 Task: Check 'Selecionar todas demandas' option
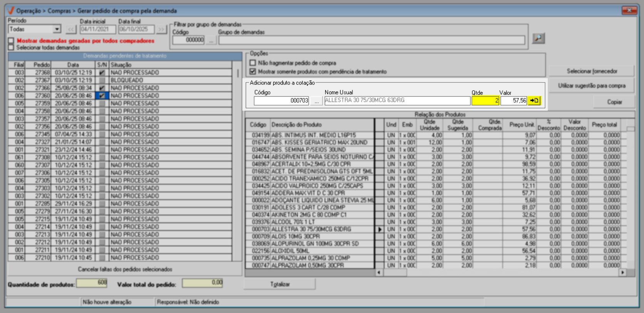11,47
